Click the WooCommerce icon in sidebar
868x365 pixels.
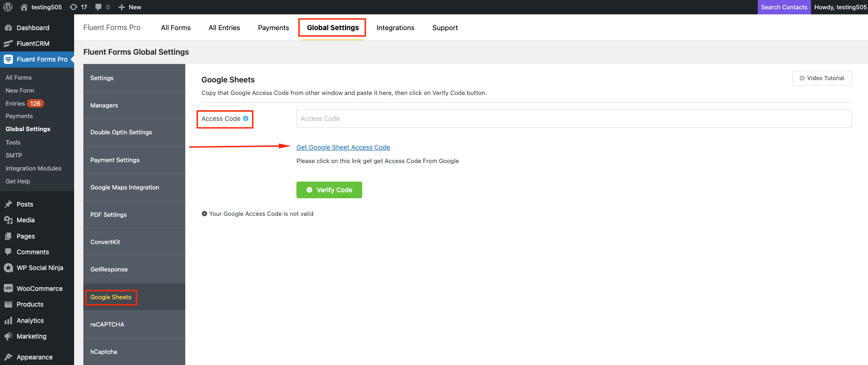[8, 289]
